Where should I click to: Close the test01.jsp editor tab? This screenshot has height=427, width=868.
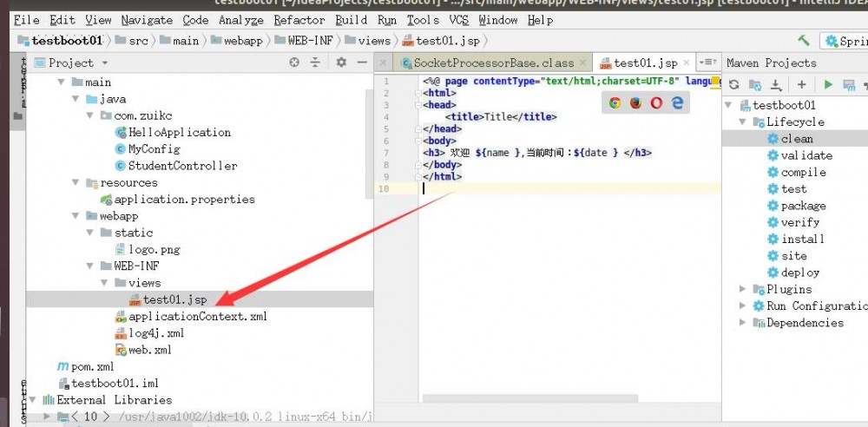click(x=687, y=63)
